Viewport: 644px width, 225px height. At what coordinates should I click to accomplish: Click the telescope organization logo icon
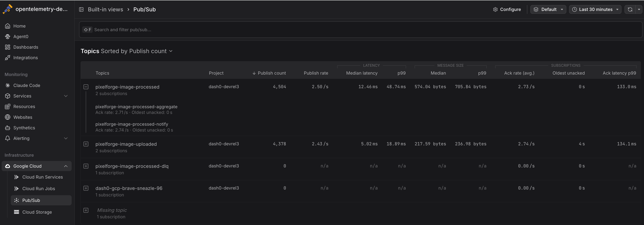8,9
